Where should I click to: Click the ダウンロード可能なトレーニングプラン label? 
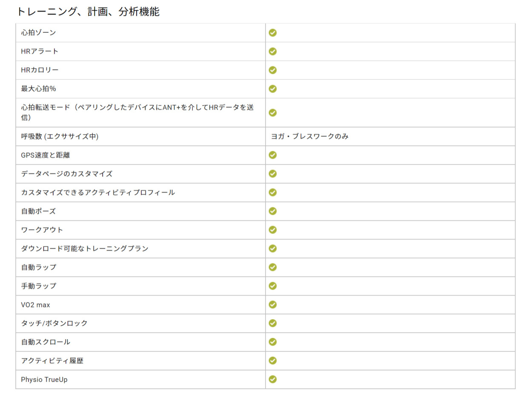[85, 248]
